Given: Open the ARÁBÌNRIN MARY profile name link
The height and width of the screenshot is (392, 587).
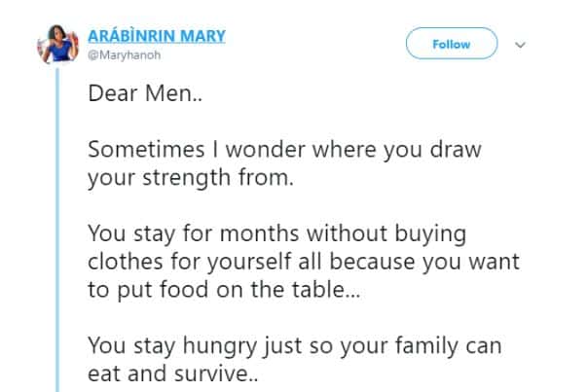Looking at the screenshot, I should [156, 36].
